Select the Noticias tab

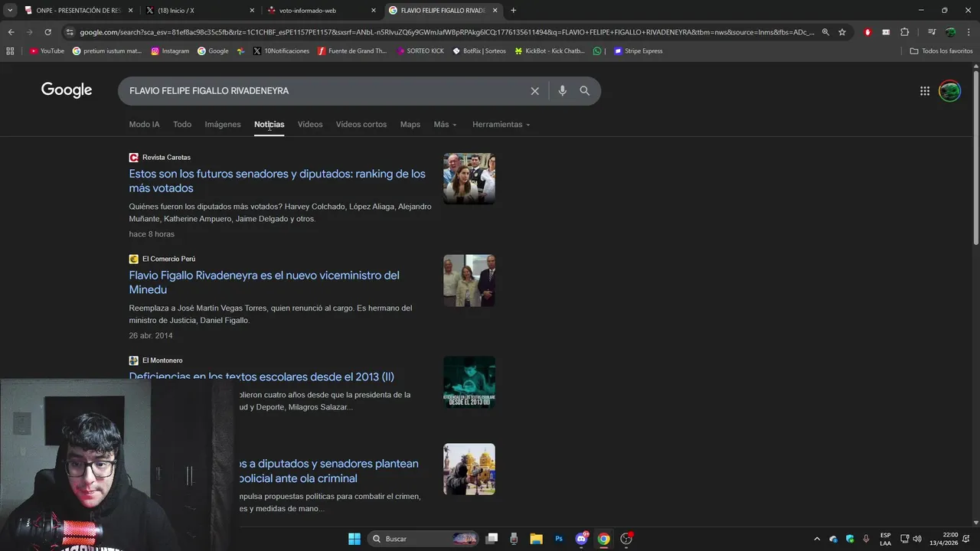(x=269, y=125)
